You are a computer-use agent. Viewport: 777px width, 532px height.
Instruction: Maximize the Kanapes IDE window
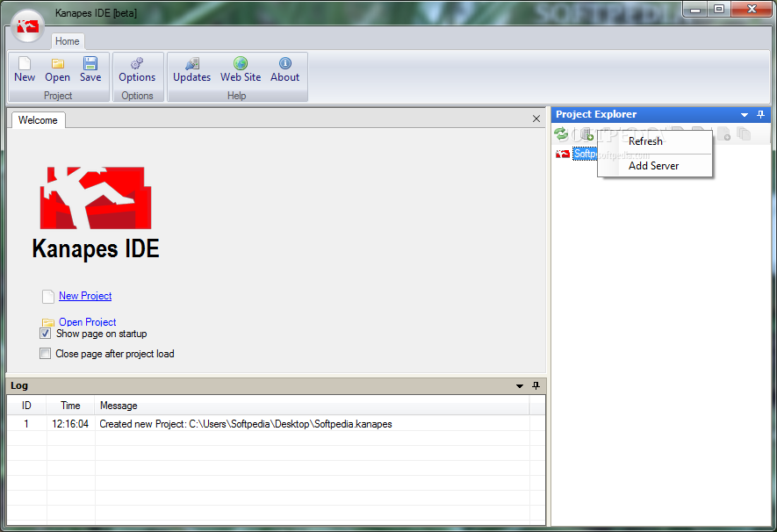tap(718, 10)
